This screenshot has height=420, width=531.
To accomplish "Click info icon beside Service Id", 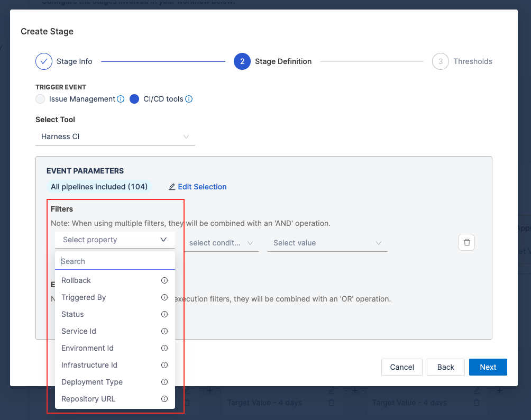I will coord(164,331).
